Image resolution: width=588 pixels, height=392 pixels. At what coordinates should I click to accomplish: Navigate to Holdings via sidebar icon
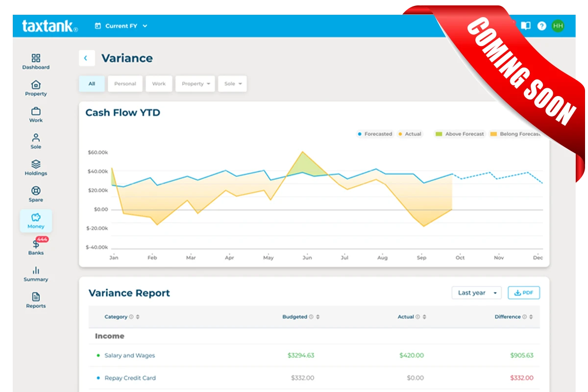tap(35, 167)
